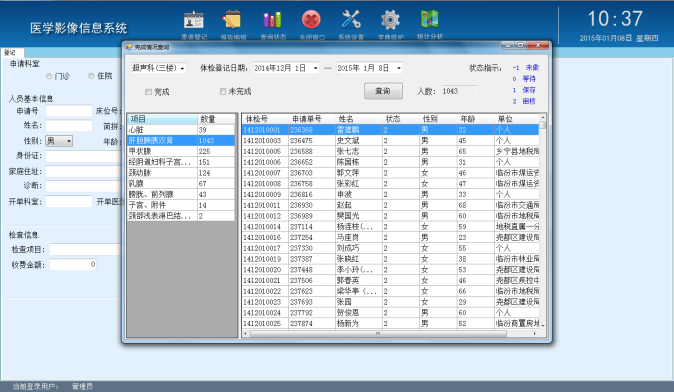Select record row 1412010021 郭春英
The height and width of the screenshot is (392, 674).
[x=390, y=280]
